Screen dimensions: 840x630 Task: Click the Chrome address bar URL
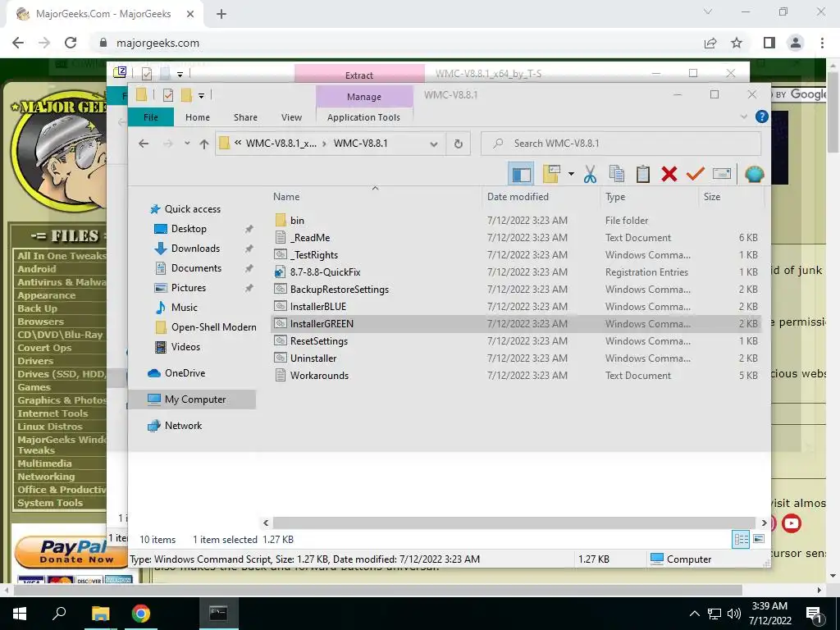(157, 43)
